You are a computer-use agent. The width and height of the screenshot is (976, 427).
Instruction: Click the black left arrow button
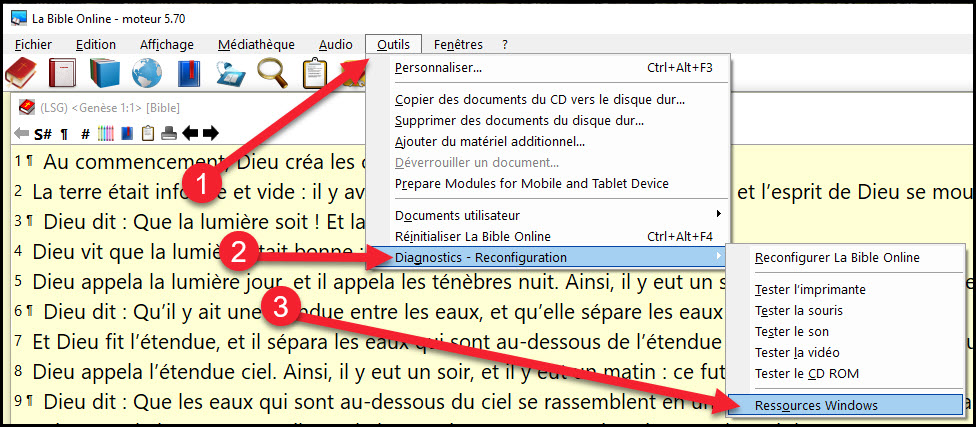point(190,133)
